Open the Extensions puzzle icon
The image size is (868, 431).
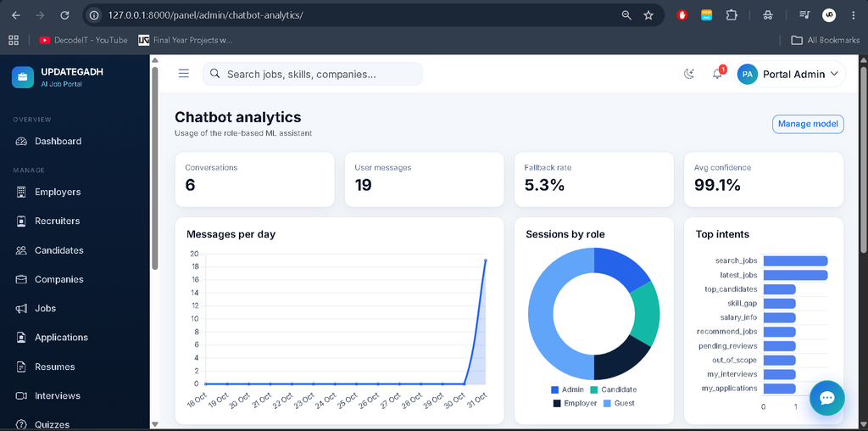[732, 15]
